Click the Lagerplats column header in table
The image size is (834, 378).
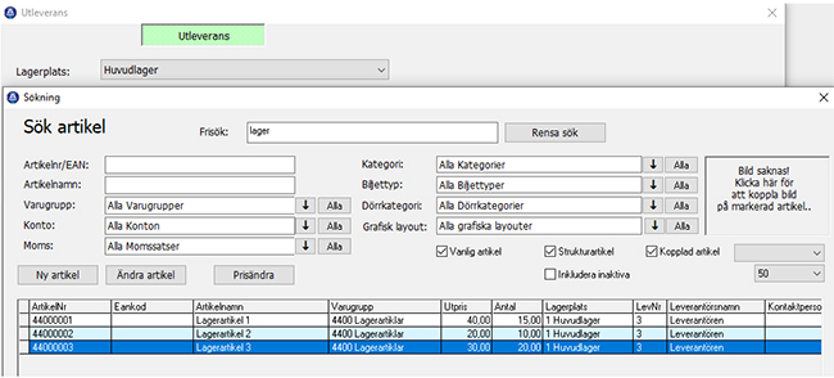(588, 307)
